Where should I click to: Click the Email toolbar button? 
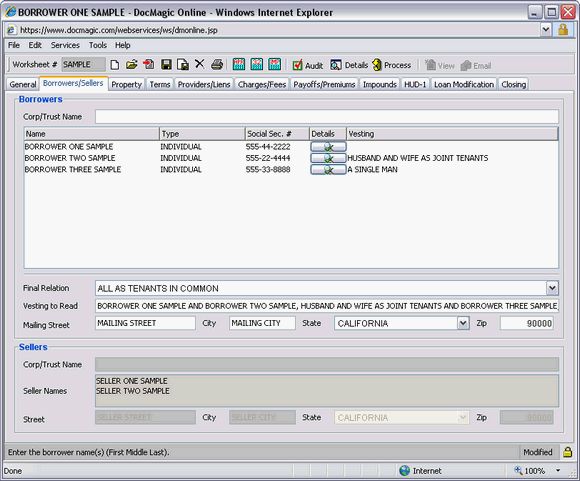tap(476, 66)
